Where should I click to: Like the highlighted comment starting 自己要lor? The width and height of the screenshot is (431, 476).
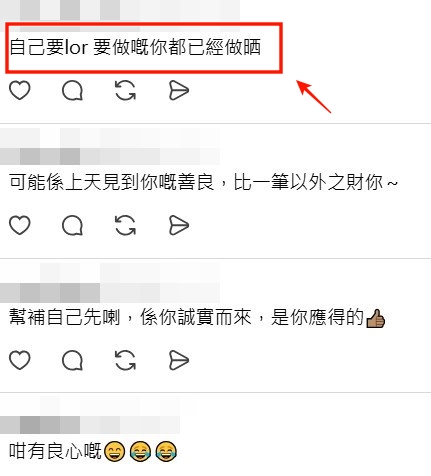[x=20, y=90]
